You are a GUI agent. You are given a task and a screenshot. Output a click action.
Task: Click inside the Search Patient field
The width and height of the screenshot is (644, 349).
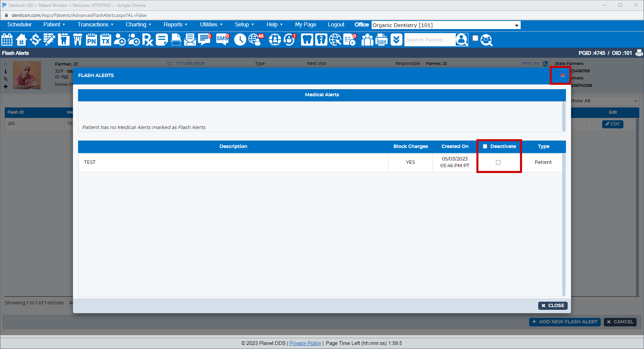429,40
